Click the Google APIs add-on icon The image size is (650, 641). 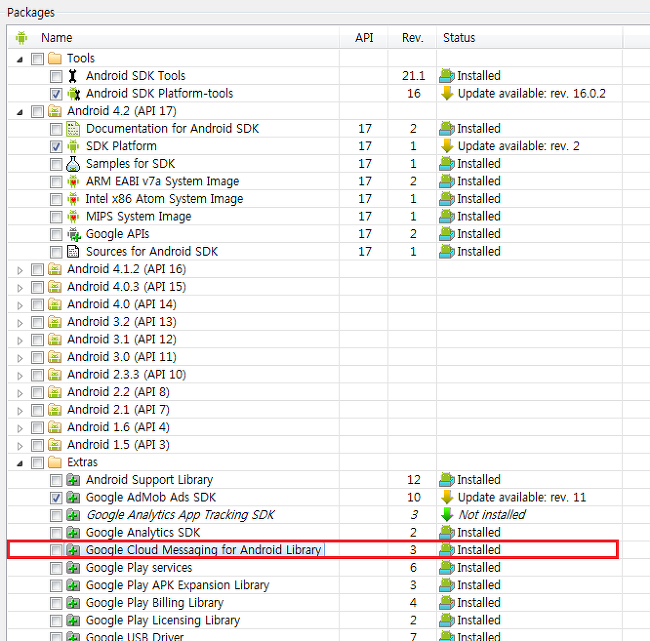point(74,234)
